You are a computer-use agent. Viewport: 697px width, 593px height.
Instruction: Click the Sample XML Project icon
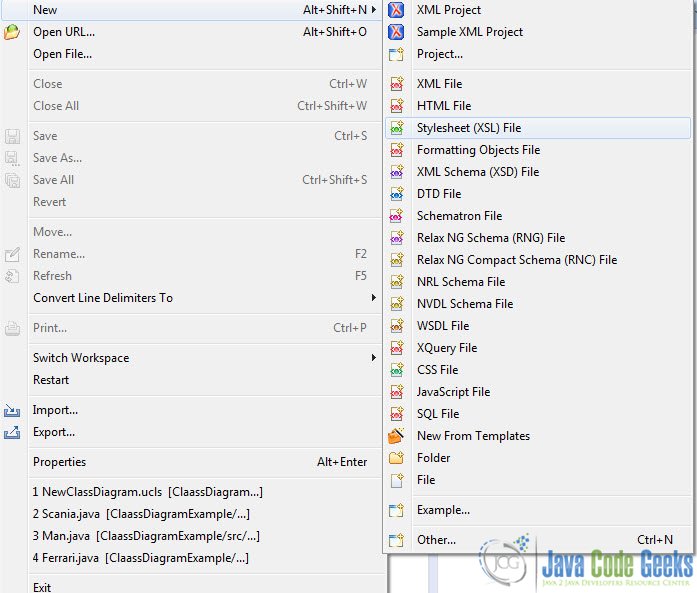[x=396, y=32]
